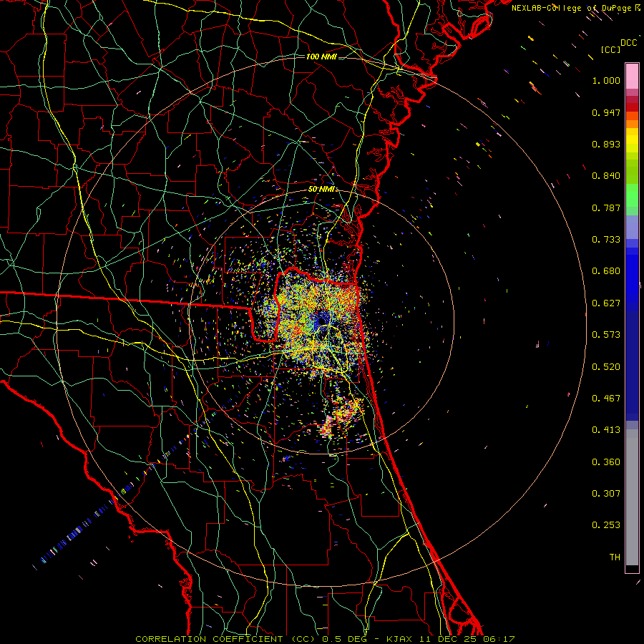The width and height of the screenshot is (644, 644).
Task: Click the 0.413 color scale value
Action: tap(606, 430)
